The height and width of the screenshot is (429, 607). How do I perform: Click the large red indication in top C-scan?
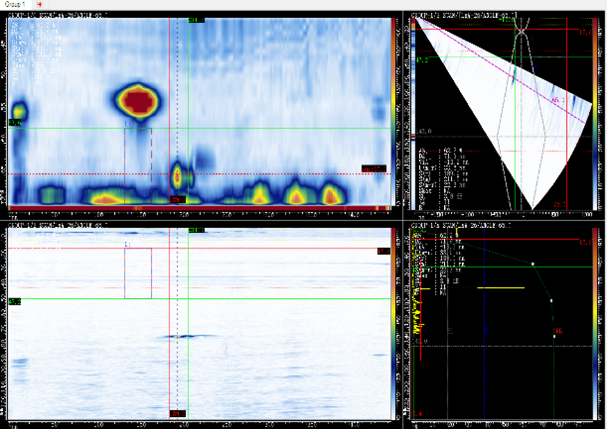139,101
